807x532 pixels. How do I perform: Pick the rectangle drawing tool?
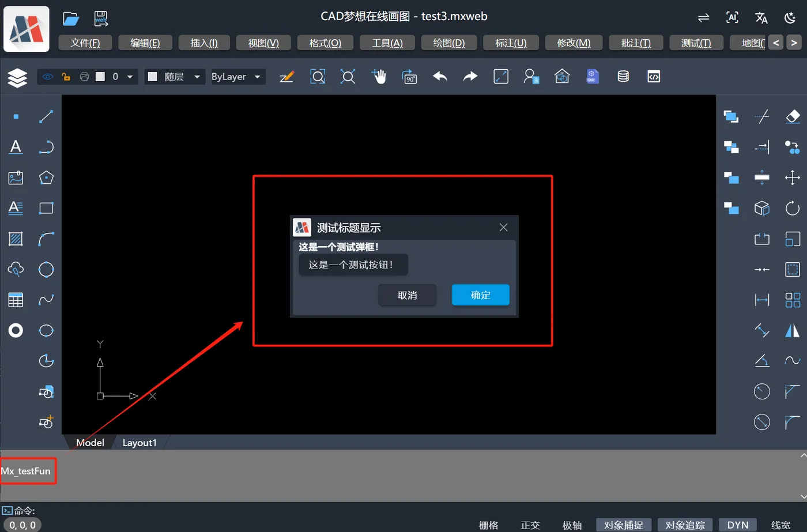coord(46,208)
